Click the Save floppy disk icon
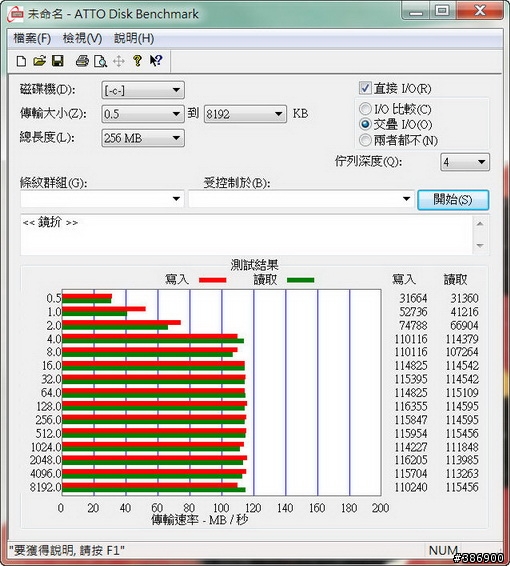Screen dimensions: 510x566 (58, 61)
